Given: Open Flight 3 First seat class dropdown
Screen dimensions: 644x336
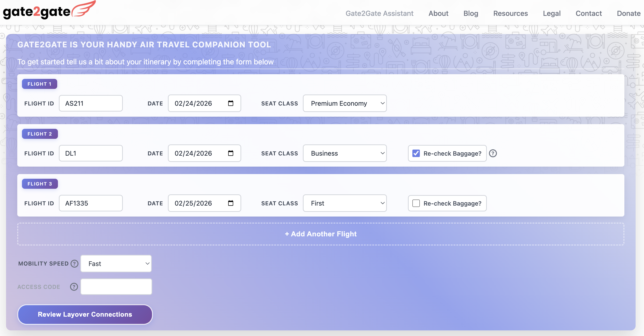Looking at the screenshot, I should pyautogui.click(x=344, y=203).
